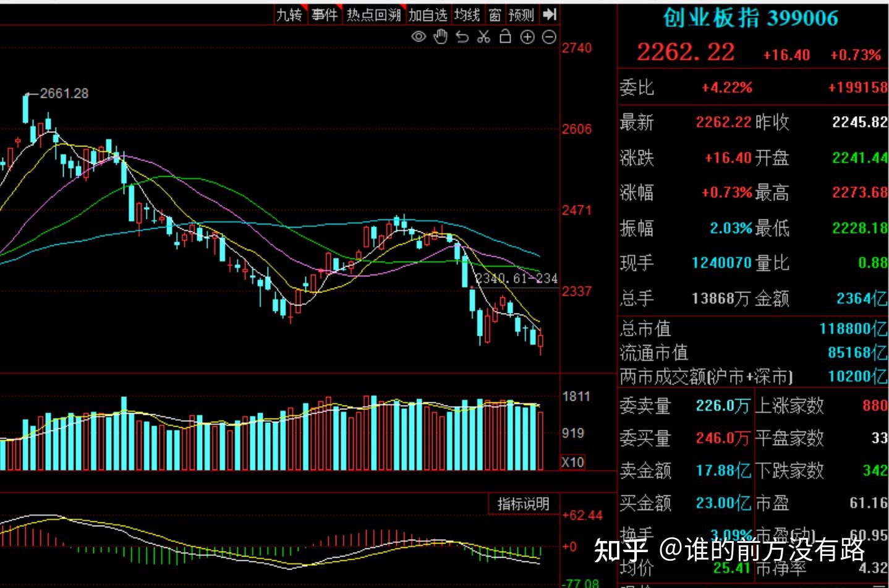The image size is (889, 588).
Task: Click the latest price 2262.22 header
Action: 686,52
